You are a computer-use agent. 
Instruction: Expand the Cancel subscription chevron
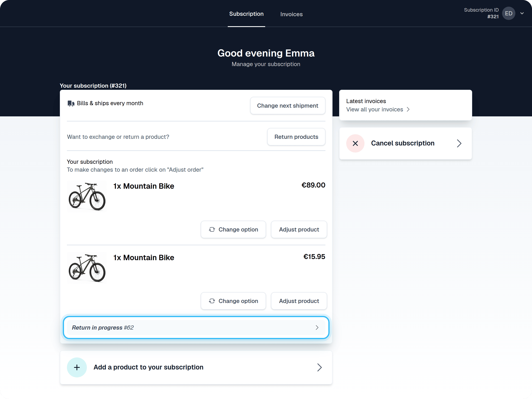(459, 143)
